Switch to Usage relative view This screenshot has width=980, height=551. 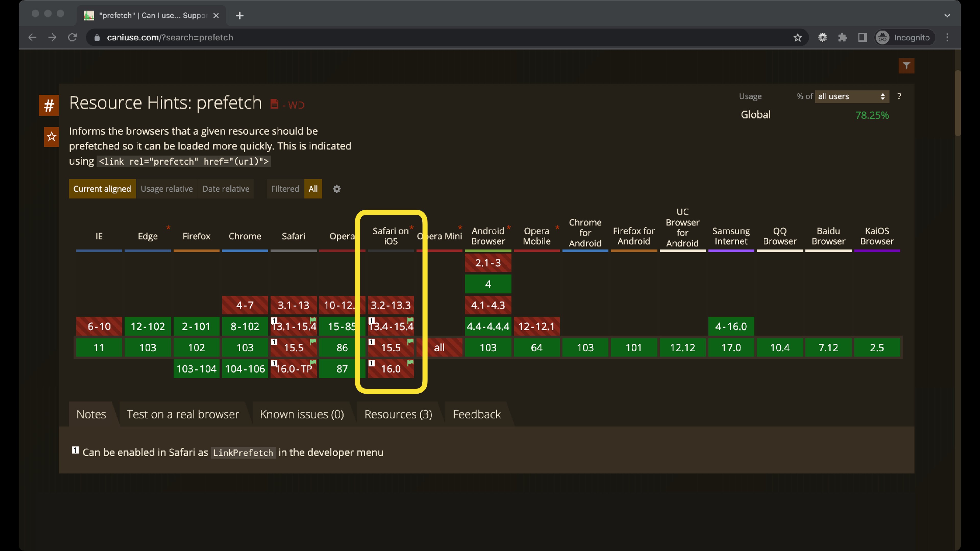[167, 189]
